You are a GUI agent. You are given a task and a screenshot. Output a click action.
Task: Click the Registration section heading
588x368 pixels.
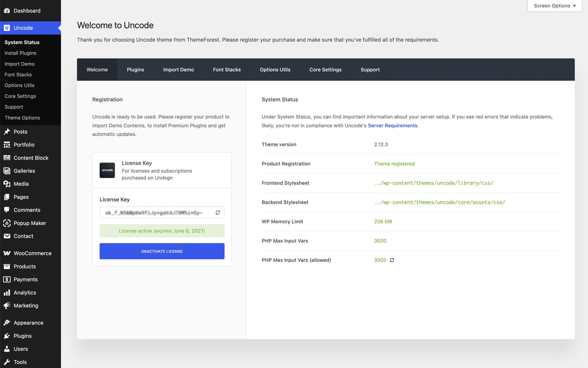107,99
